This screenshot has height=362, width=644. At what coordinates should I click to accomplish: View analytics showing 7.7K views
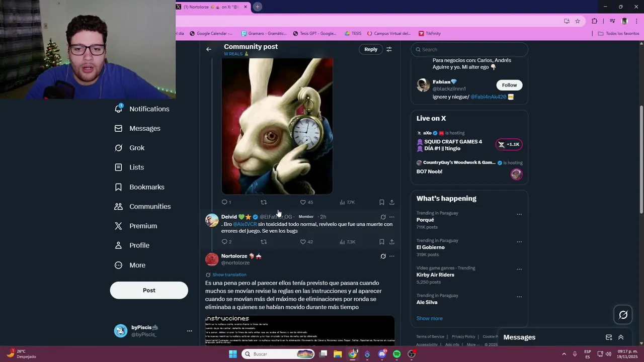tap(347, 202)
